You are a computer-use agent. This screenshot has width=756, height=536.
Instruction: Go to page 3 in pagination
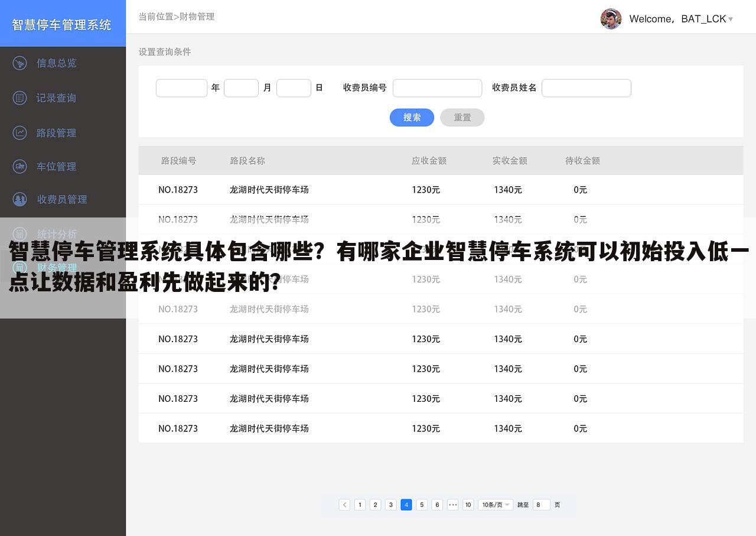click(390, 505)
